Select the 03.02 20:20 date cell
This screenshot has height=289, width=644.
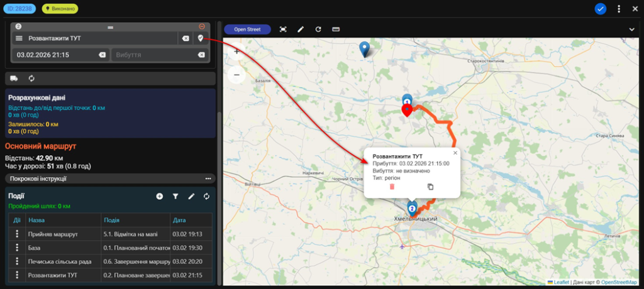(191, 261)
